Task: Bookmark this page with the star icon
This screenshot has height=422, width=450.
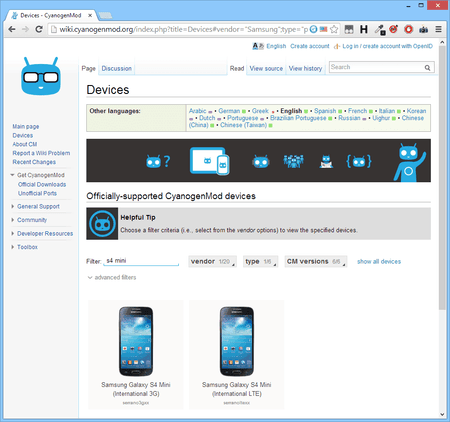Action: pos(334,29)
